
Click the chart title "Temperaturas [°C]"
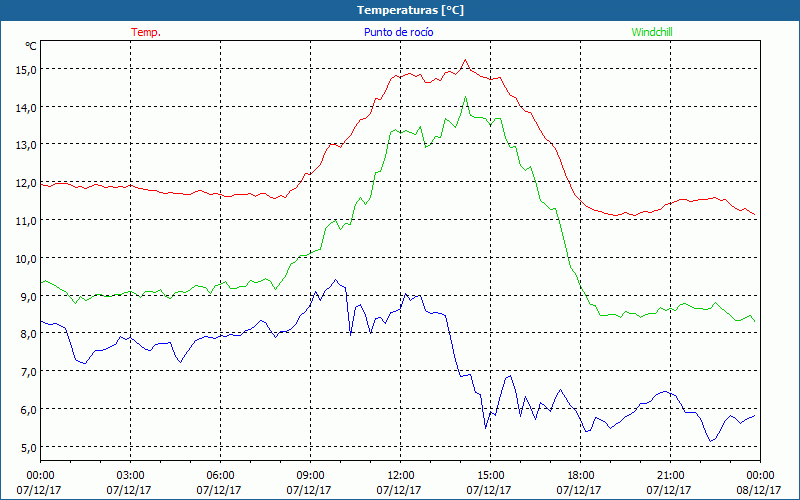(x=410, y=10)
